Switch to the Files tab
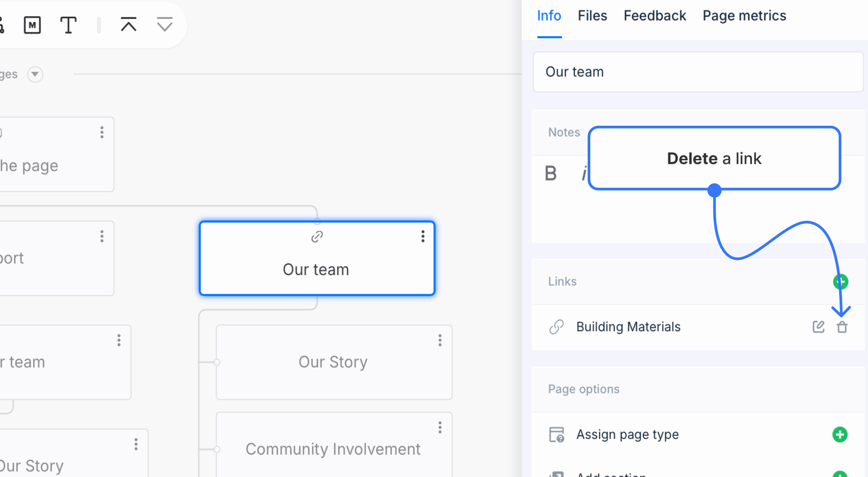 [x=592, y=16]
